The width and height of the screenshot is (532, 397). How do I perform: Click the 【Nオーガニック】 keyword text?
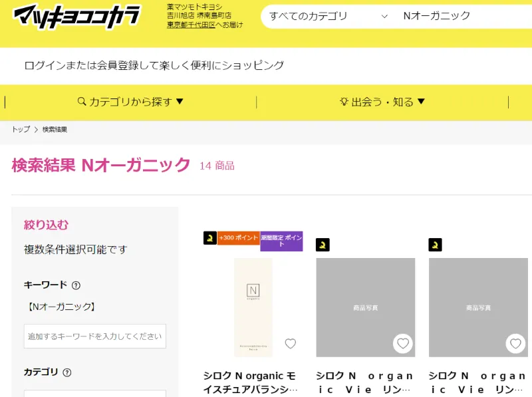coord(61,307)
